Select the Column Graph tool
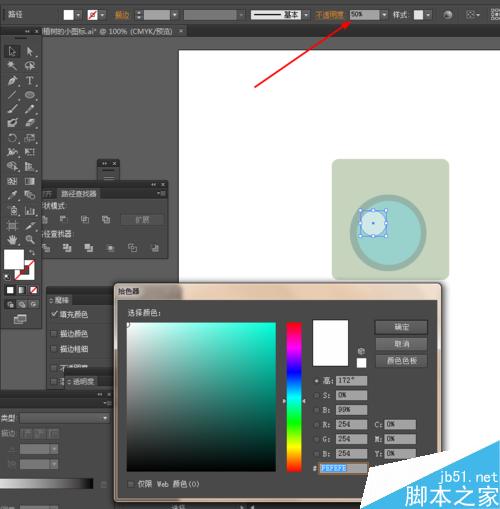500x509 pixels. pos(30,210)
